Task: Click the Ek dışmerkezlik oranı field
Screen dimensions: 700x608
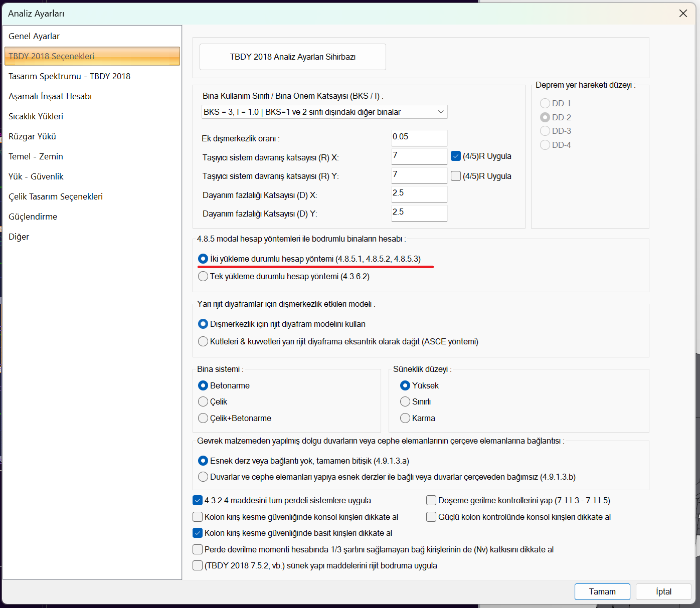Action: tap(419, 137)
